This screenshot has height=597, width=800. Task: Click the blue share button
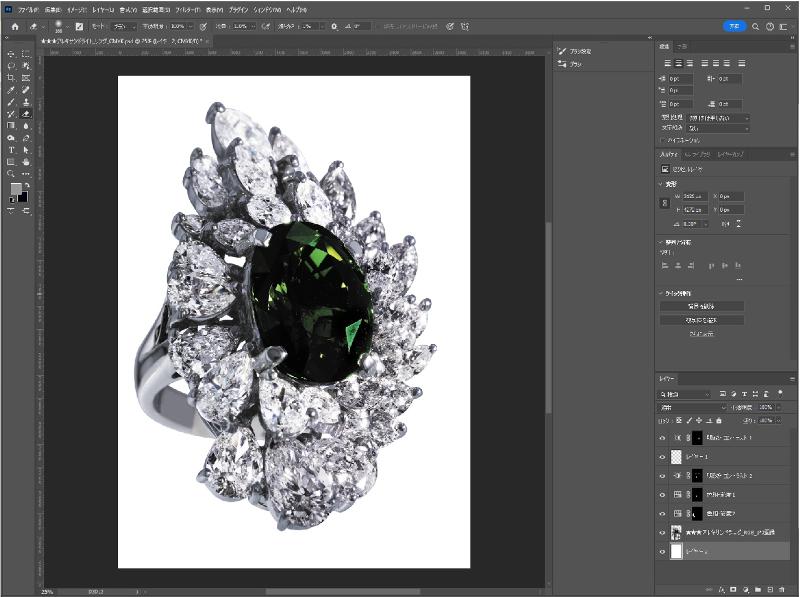coord(734,26)
